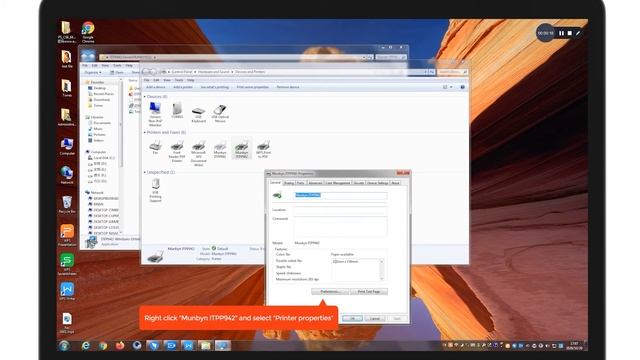Open Firefox from the taskbar

click(120, 346)
